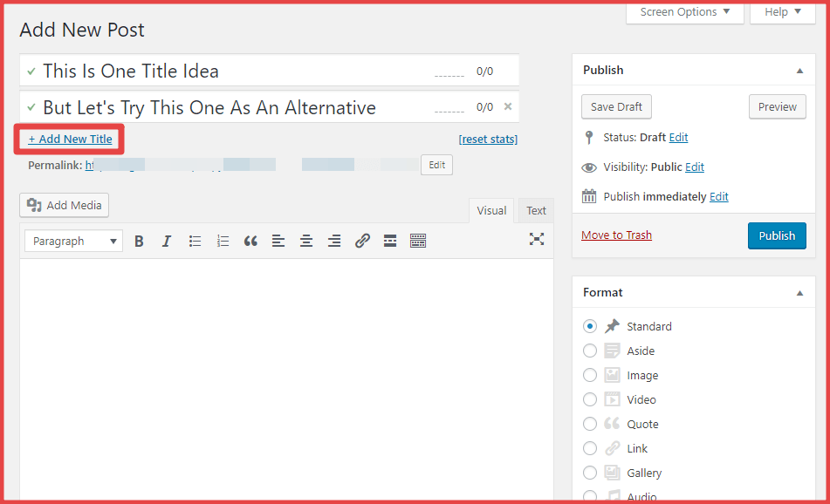Viewport: 830px width, 504px height.
Task: Switch to the Visual editor tab
Action: [491, 210]
